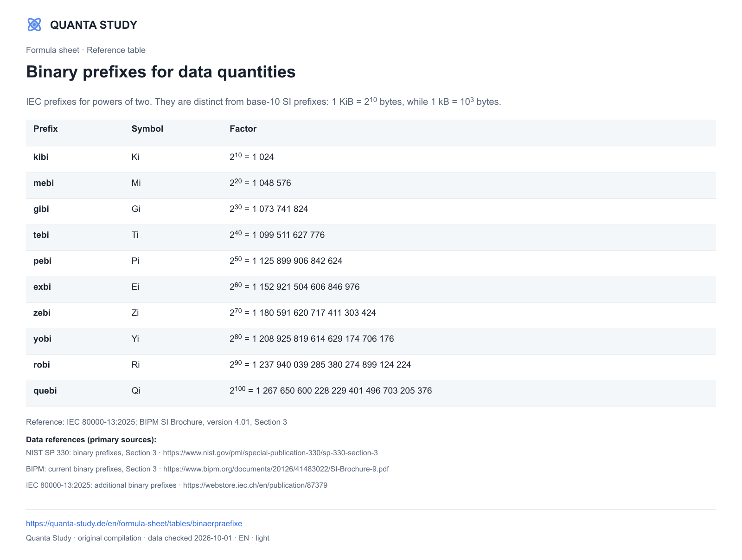Image resolution: width=742 pixels, height=560 pixels.
Task: Click the factor value 1 073 741 824
Action: pos(280,209)
